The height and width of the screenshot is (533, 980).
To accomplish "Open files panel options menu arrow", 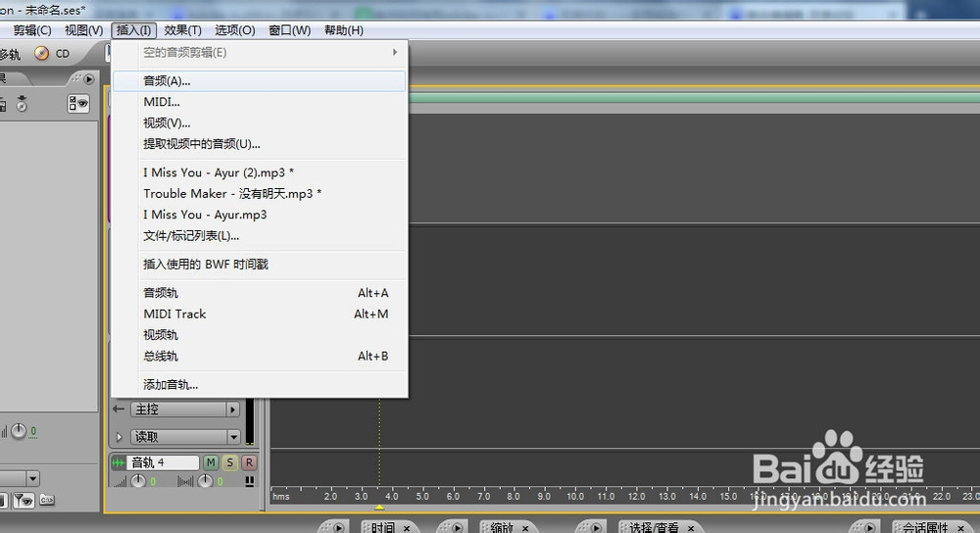I will tap(89, 79).
